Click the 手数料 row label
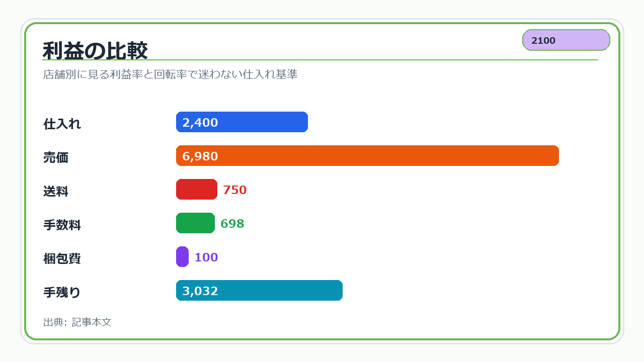 62,225
